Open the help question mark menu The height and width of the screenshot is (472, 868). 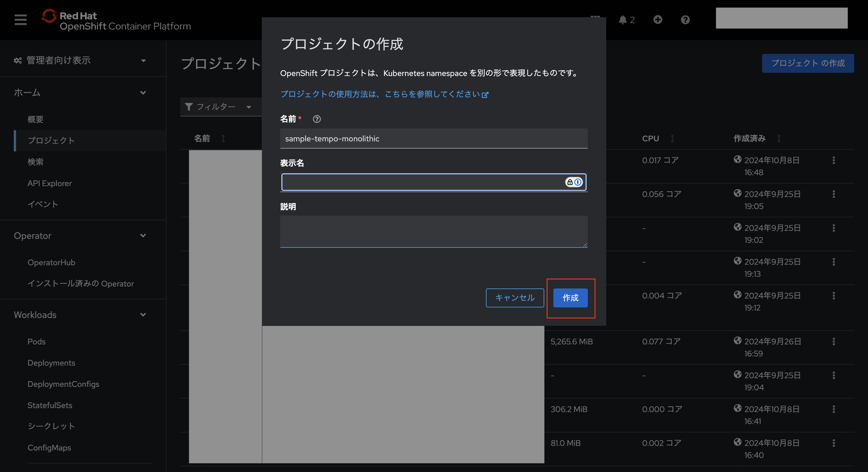(685, 19)
